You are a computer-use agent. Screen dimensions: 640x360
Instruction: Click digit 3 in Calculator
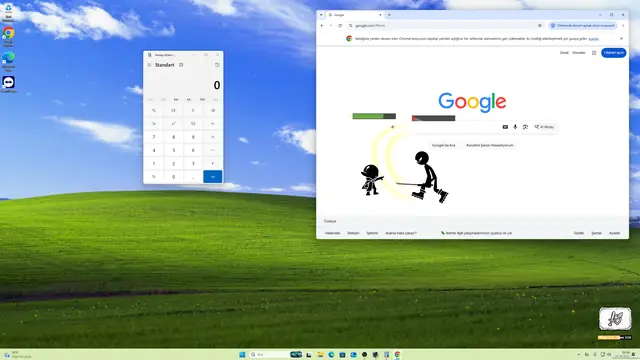pyautogui.click(x=193, y=164)
